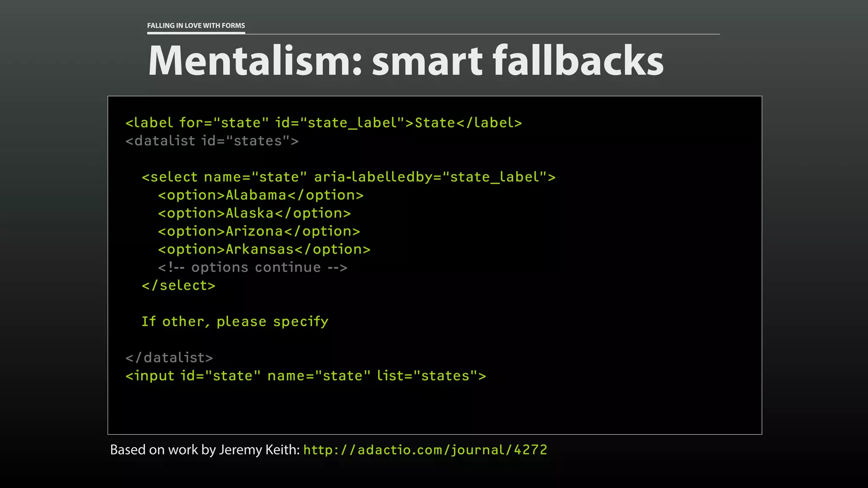Click the 'options continue' comment line

pos(253,267)
